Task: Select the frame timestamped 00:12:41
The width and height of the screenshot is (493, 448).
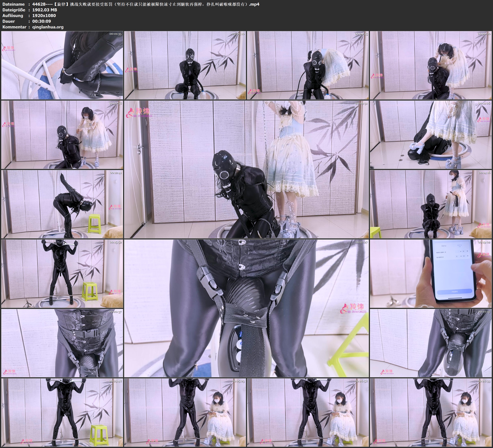Action: coord(62,204)
